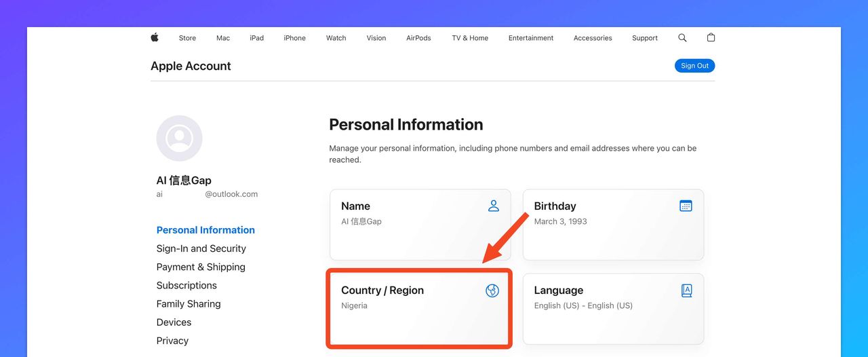This screenshot has height=357, width=868.
Task: Click the Nigeria value
Action: click(354, 305)
